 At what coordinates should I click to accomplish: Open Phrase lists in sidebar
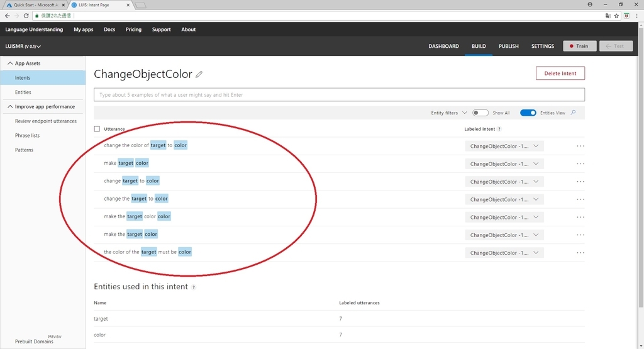(x=27, y=135)
